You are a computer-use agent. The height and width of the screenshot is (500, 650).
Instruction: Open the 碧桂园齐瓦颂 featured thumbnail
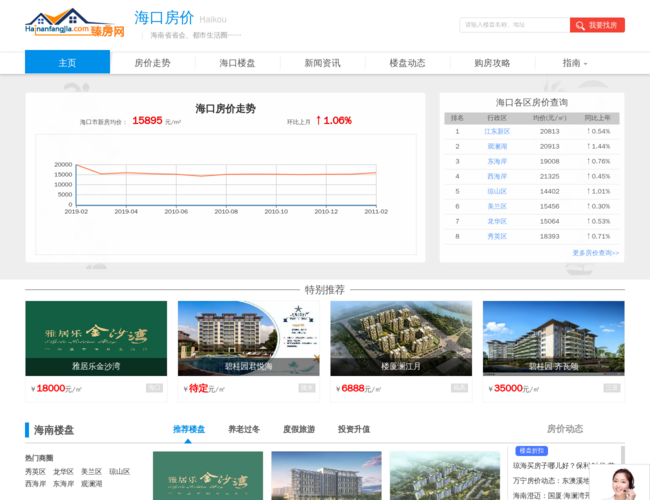pos(553,338)
